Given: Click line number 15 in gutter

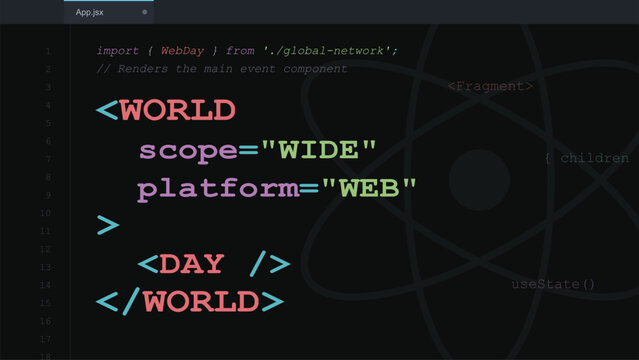Looking at the screenshot, I should point(45,303).
